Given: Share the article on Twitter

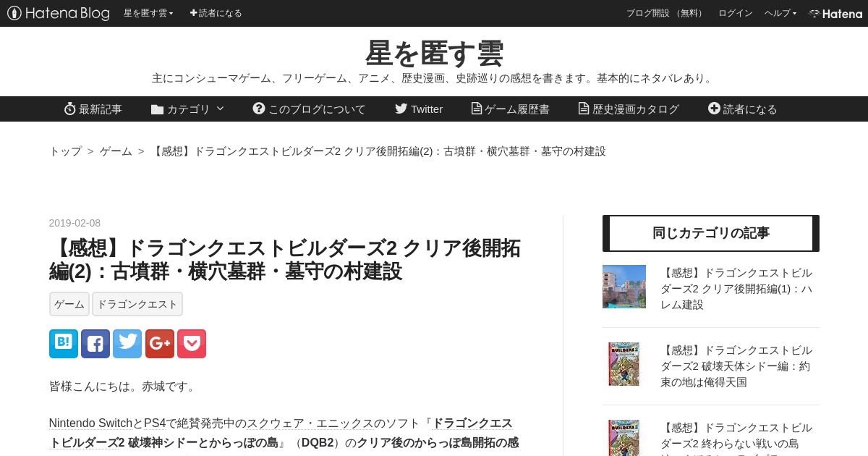Looking at the screenshot, I should click(x=127, y=344).
